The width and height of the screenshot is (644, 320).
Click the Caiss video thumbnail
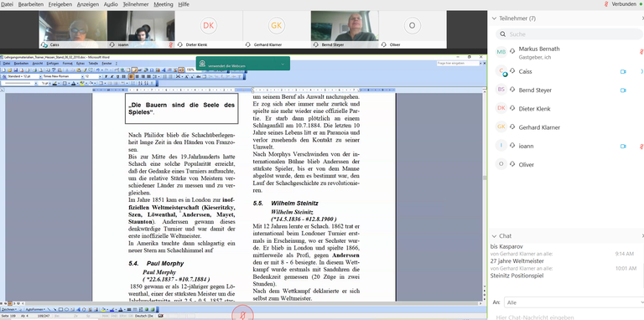(73, 29)
